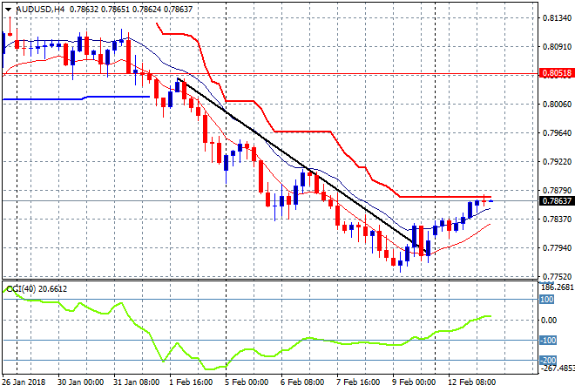This screenshot has width=575, height=392.
Task: Select the CCI -100 level label
Action: [548, 341]
